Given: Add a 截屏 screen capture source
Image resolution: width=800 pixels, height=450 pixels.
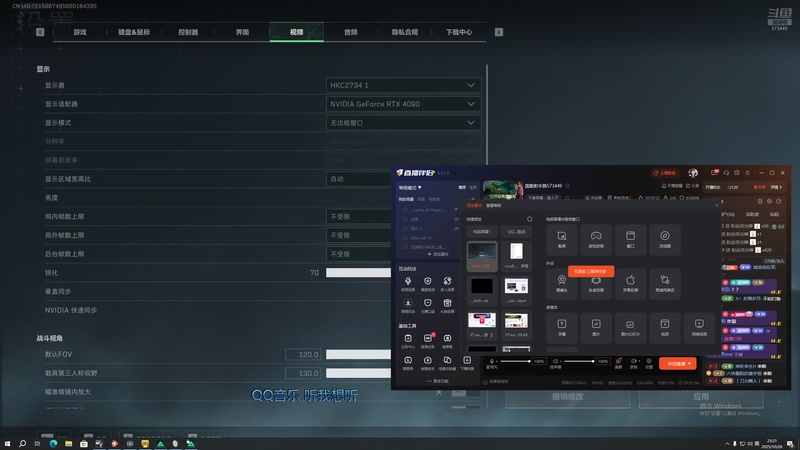Looking at the screenshot, I should [561, 239].
